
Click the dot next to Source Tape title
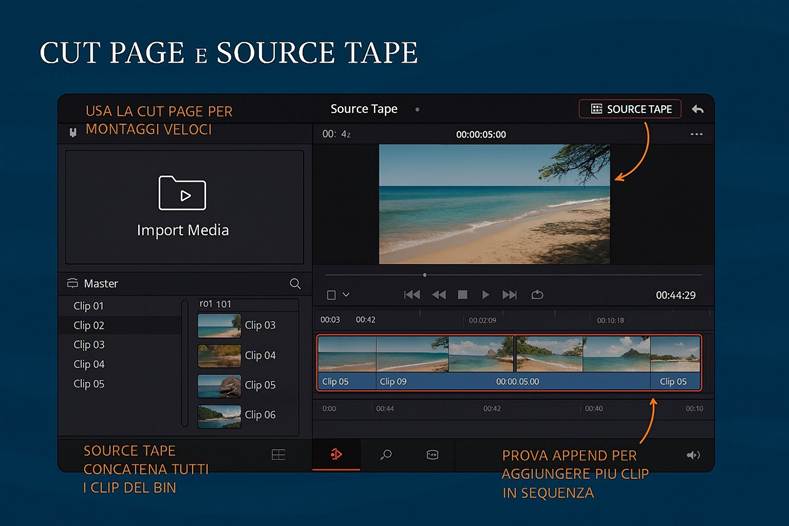click(417, 109)
